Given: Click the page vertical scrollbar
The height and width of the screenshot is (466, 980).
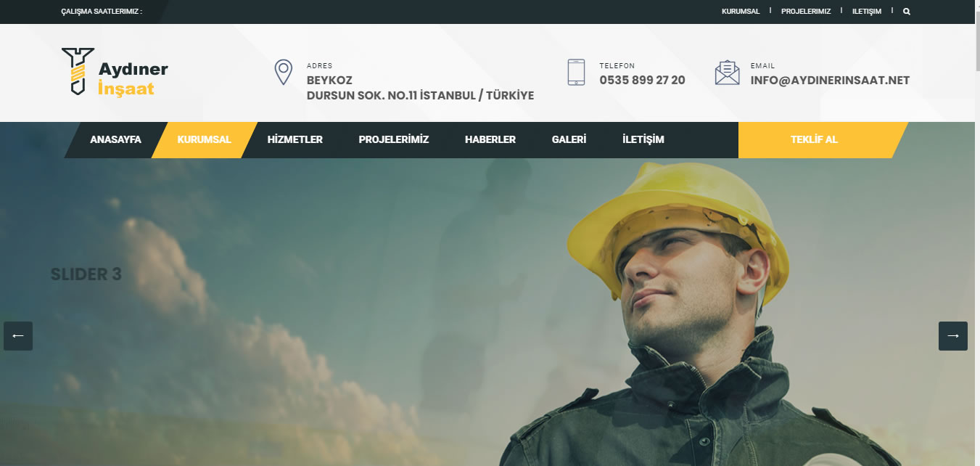Looking at the screenshot, I should [x=976, y=218].
